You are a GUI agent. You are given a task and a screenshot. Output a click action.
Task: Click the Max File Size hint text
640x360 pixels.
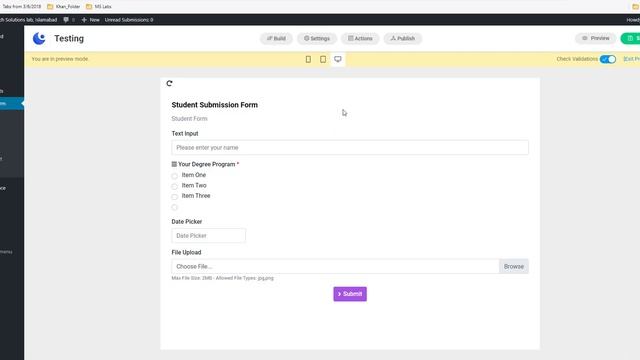pyautogui.click(x=222, y=278)
